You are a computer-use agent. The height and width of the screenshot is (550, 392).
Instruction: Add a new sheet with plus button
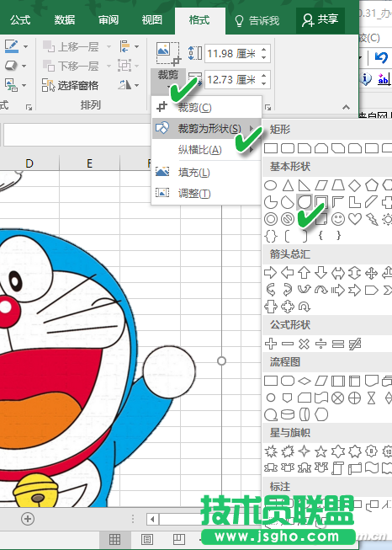(x=28, y=519)
